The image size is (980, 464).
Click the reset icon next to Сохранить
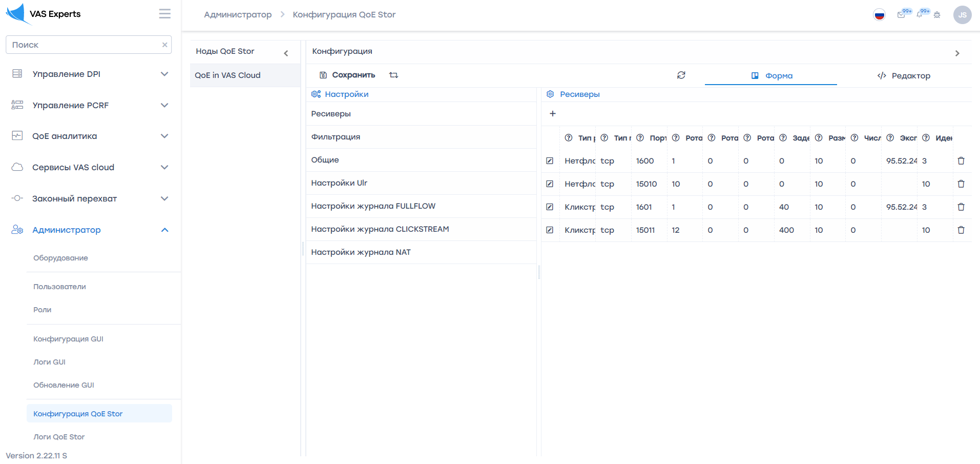pos(393,75)
